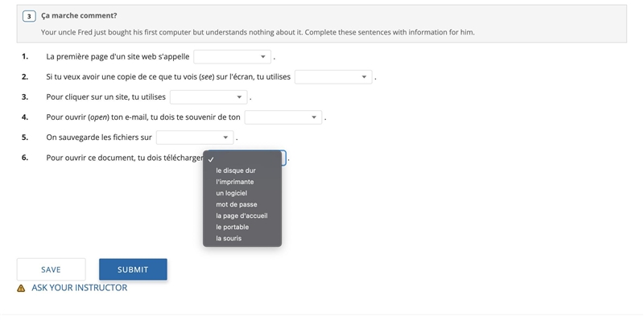
Task: Open dropdown for sentence 4 about e-mail
Action: coord(283,117)
